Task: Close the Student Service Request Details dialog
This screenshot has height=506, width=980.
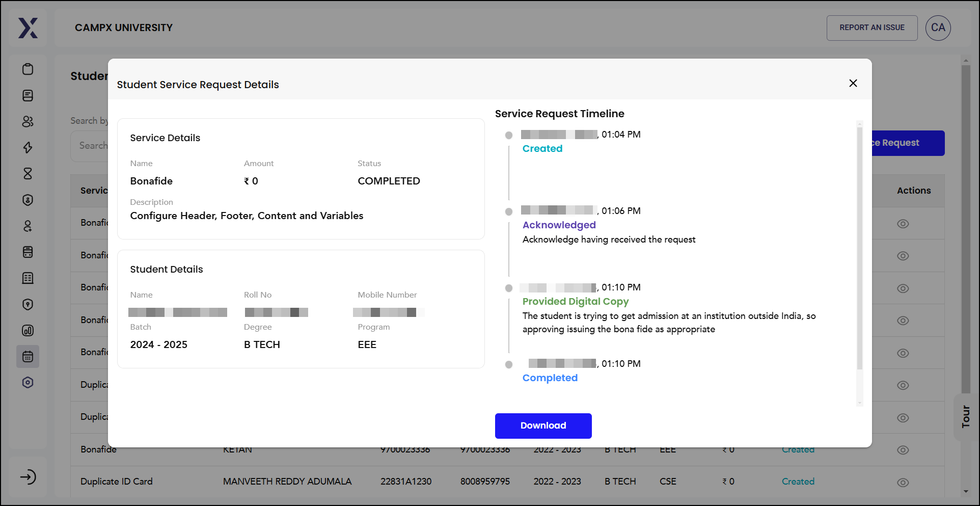Action: (x=853, y=83)
